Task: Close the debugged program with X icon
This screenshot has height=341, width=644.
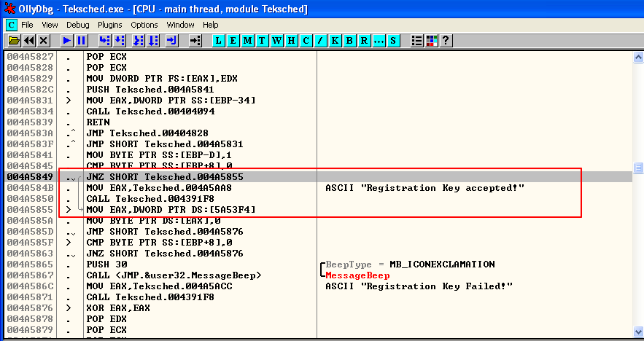Action: click(x=44, y=40)
